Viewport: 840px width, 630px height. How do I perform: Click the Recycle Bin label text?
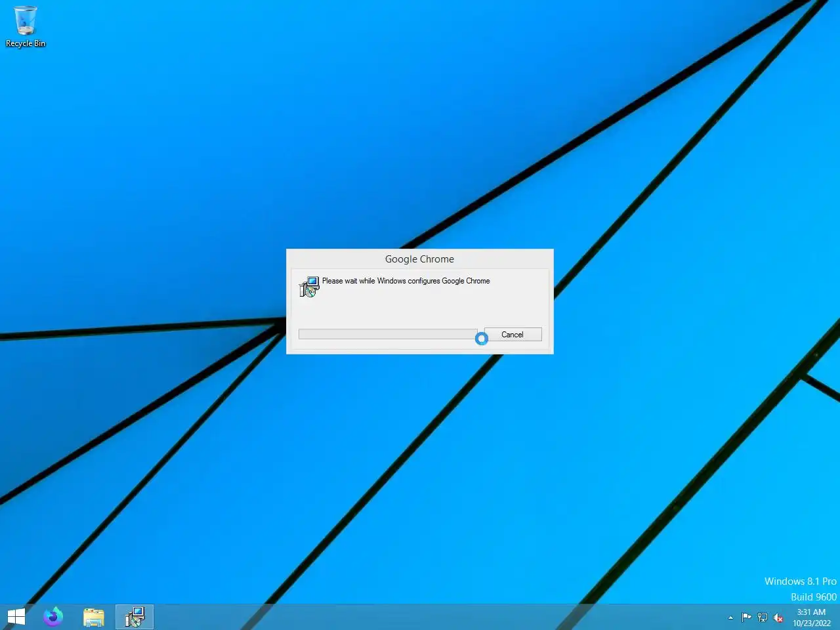point(26,43)
